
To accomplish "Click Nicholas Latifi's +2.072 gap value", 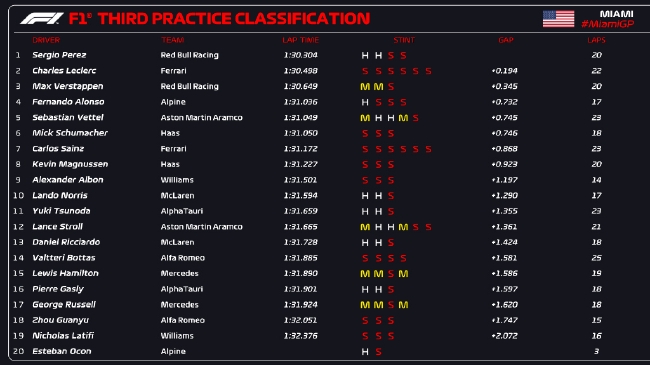I will pyautogui.click(x=504, y=336).
